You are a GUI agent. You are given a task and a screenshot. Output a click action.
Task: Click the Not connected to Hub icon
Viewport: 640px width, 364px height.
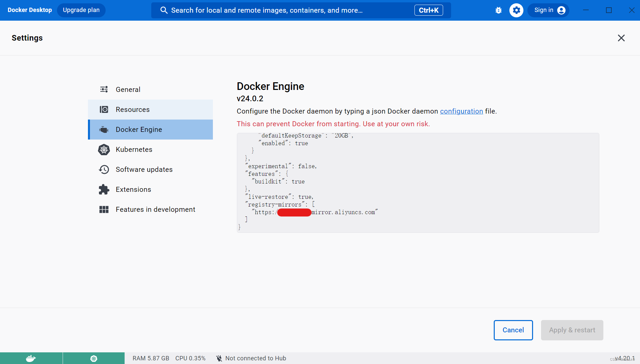pyautogui.click(x=219, y=358)
